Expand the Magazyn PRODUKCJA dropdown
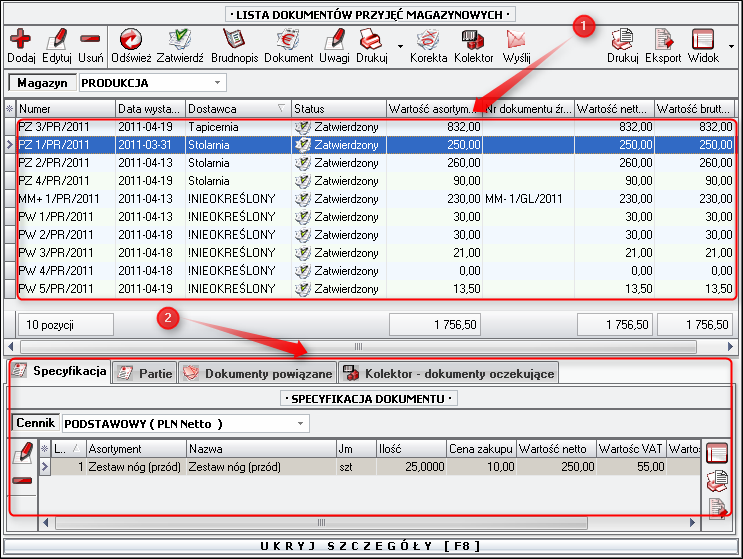Screen dimensions: 743x559 218,83
